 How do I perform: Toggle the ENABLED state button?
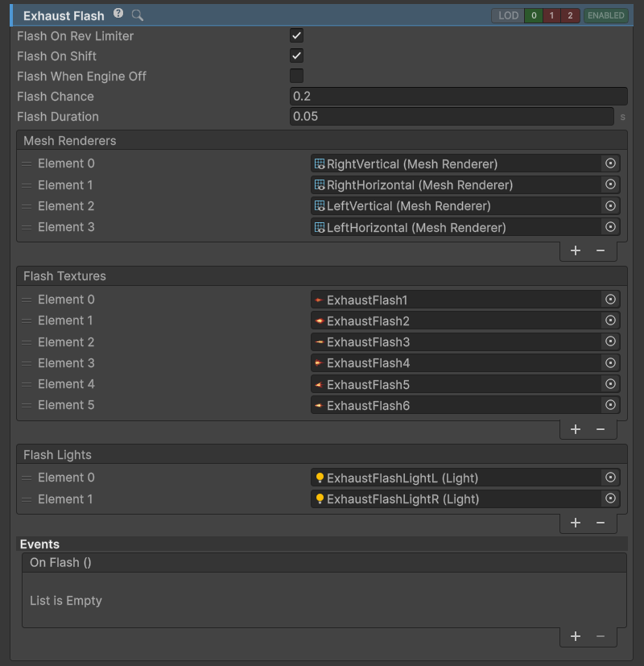606,16
